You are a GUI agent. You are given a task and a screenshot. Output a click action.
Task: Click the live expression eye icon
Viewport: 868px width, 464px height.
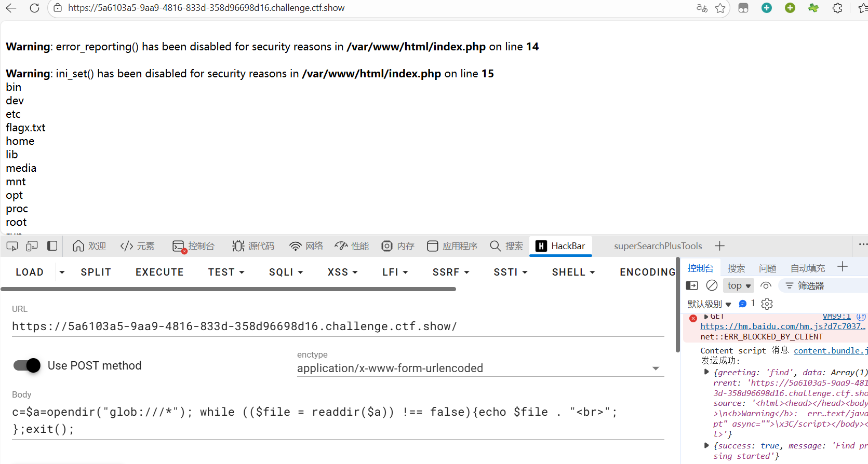point(766,285)
